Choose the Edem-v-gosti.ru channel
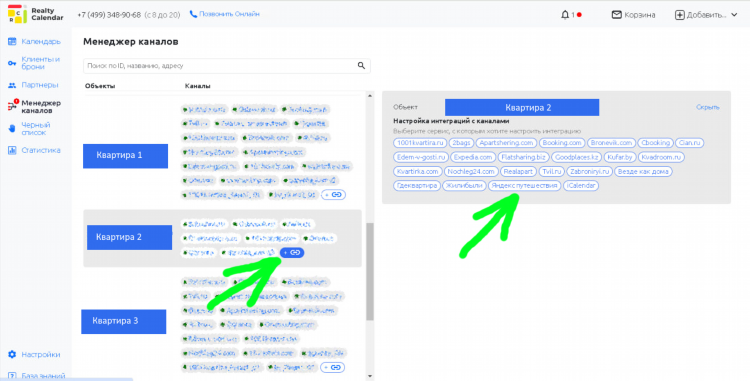This screenshot has height=381, width=750. 421,157
